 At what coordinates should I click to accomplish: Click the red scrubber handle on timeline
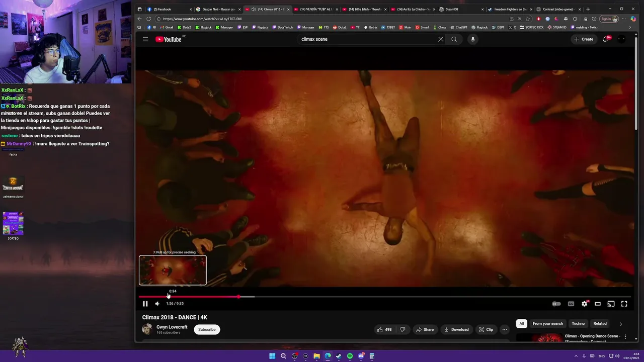click(x=238, y=297)
